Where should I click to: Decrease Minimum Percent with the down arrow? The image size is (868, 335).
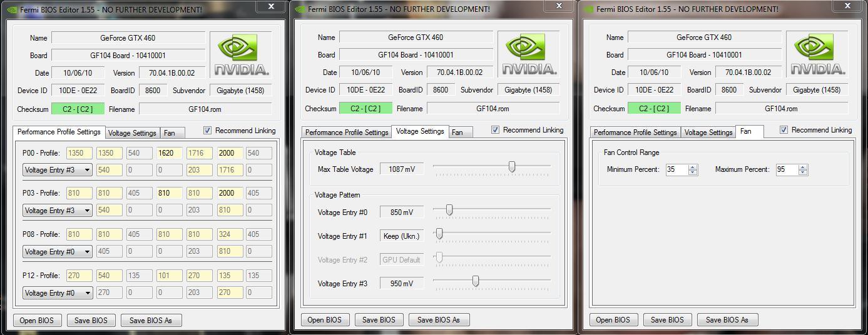(693, 172)
